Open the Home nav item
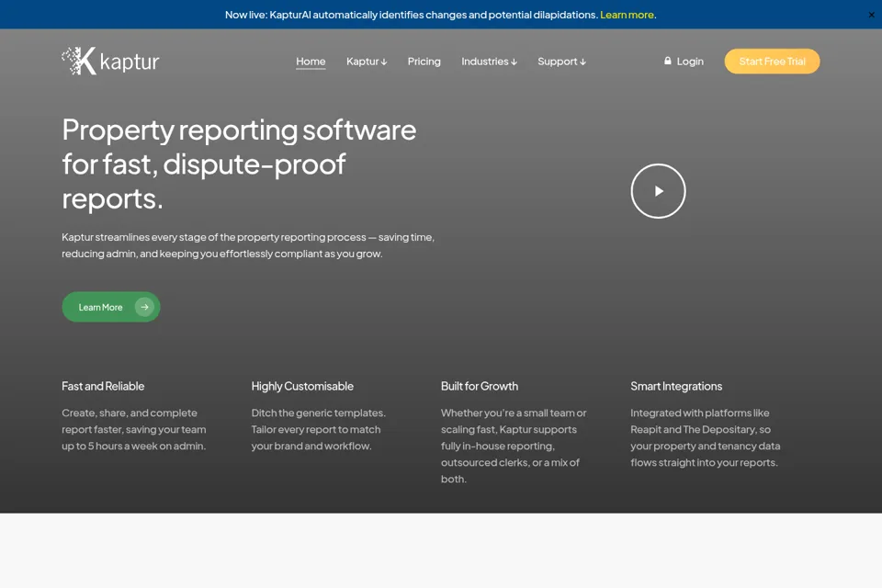 coord(311,62)
